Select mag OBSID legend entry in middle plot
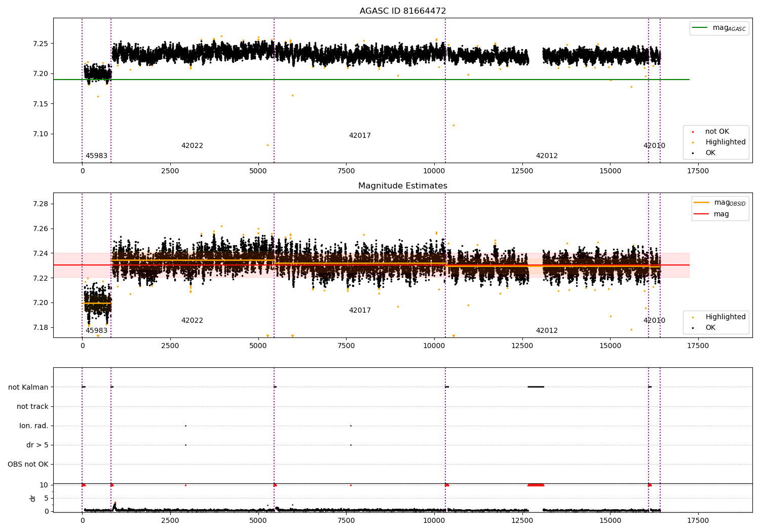This screenshot has width=760, height=532. (x=720, y=203)
